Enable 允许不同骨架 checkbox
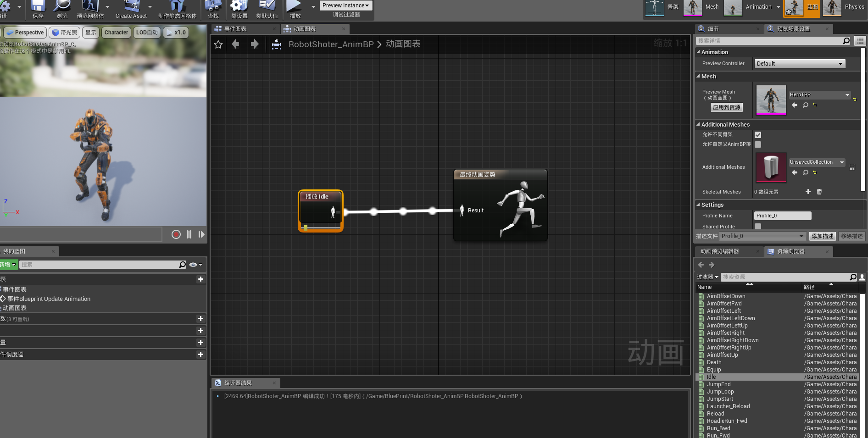Image resolution: width=868 pixels, height=438 pixels. click(x=757, y=134)
